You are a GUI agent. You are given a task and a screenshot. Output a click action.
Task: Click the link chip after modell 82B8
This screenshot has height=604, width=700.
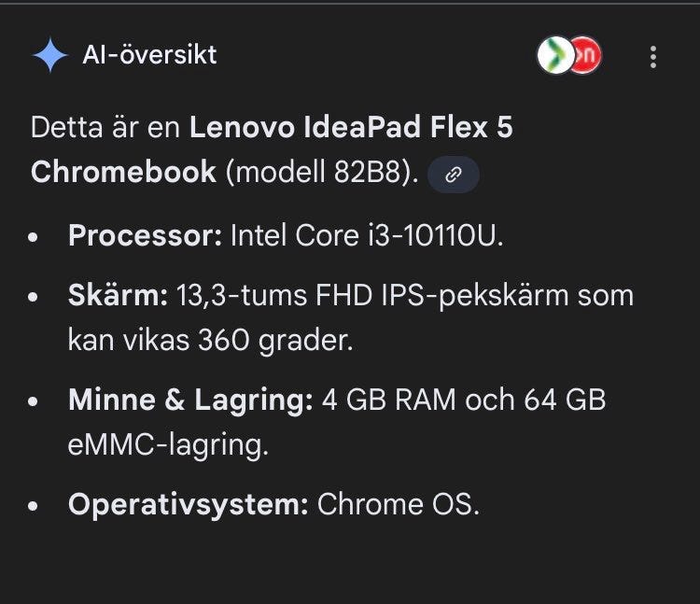point(453,175)
